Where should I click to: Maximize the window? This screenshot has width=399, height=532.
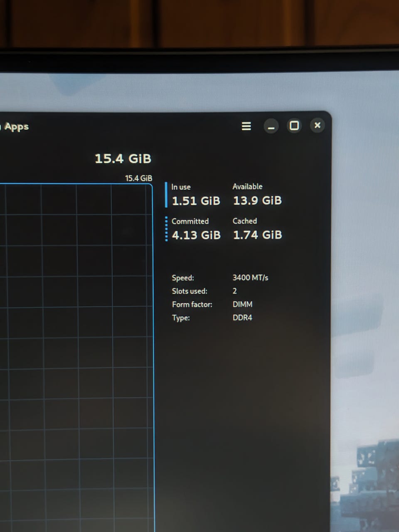tap(294, 126)
